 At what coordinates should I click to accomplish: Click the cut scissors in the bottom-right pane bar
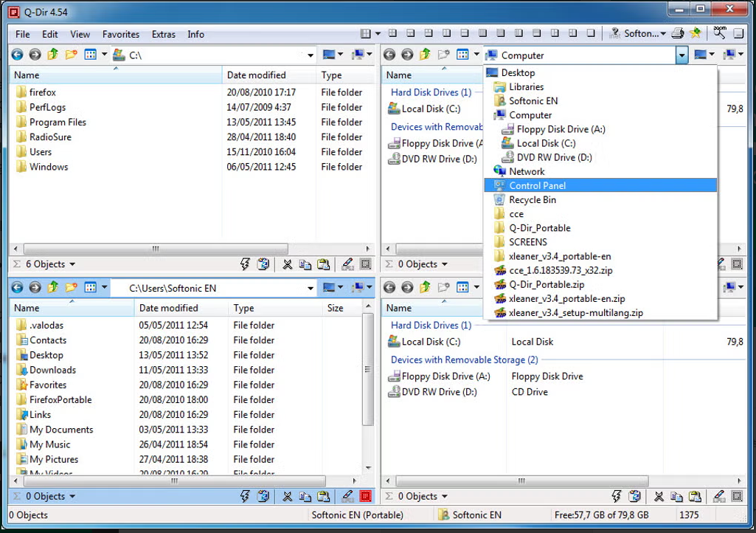coord(659,496)
